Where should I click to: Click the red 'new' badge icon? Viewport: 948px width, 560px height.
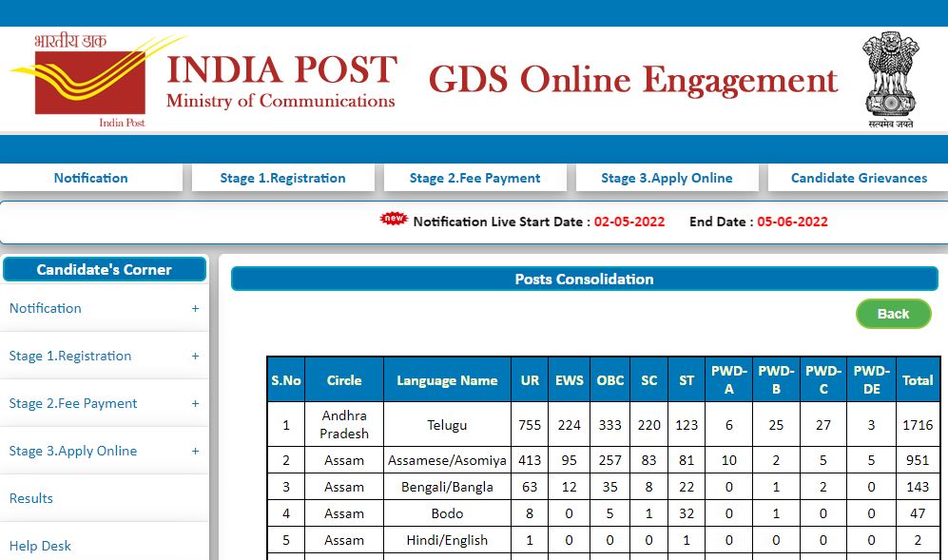tap(394, 219)
